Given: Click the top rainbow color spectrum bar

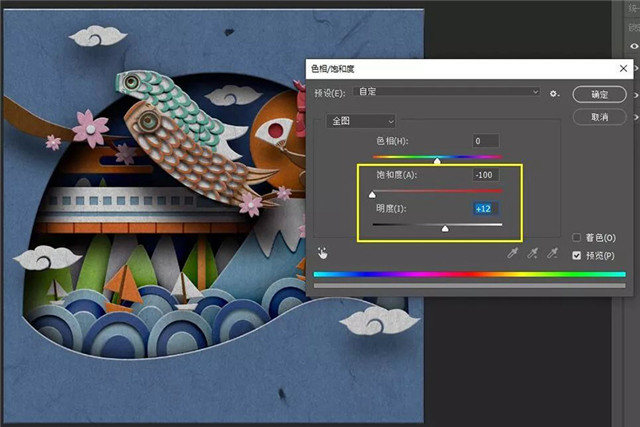Looking at the screenshot, I should 469,274.
